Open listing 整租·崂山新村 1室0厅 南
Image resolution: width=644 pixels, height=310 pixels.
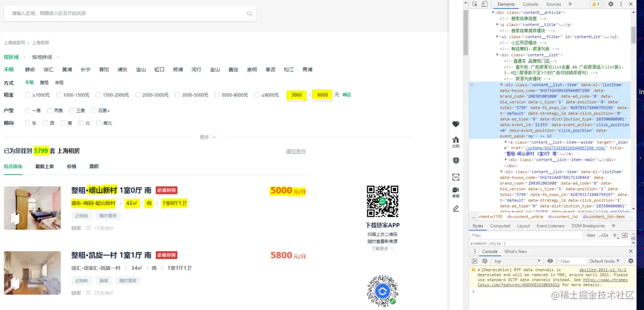click(x=111, y=190)
